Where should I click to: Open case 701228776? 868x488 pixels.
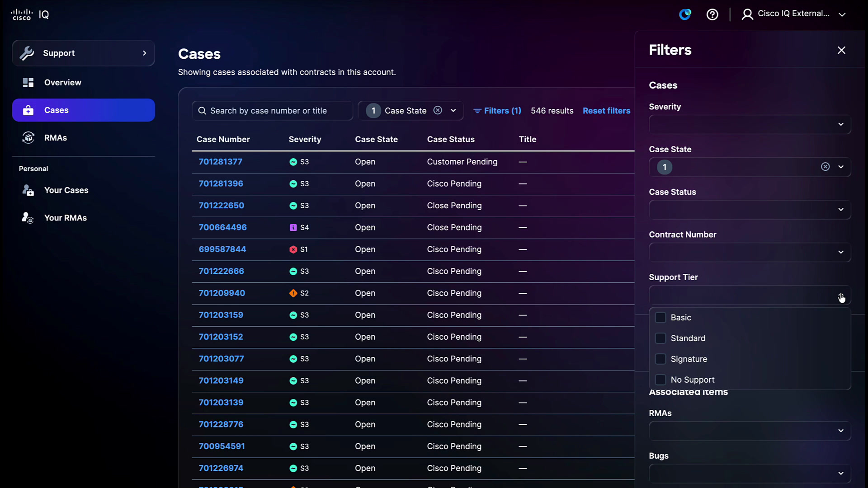coord(221,424)
